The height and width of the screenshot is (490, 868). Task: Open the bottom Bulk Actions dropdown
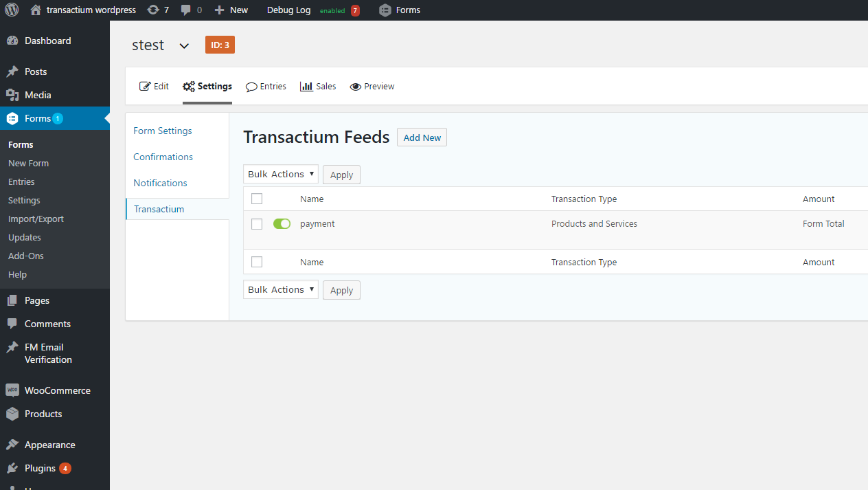281,289
